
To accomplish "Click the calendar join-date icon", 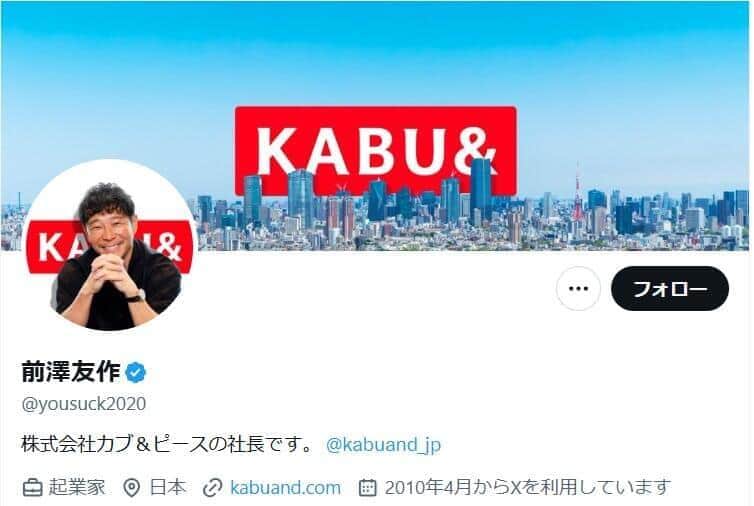I will [x=367, y=488].
